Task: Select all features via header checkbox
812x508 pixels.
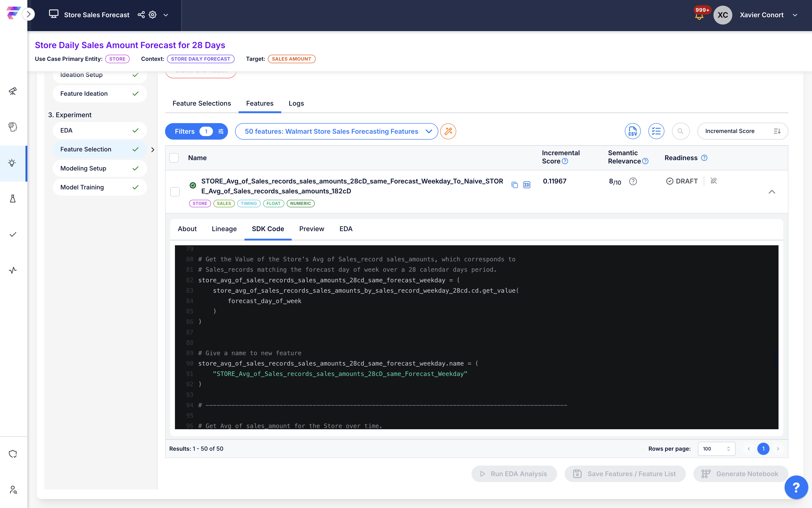Action: [x=174, y=158]
